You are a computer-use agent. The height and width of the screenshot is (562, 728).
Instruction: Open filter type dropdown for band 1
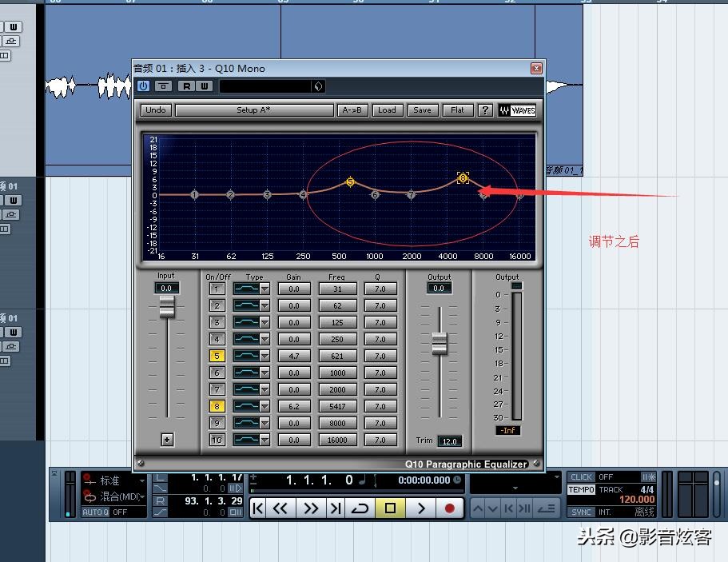pyautogui.click(x=265, y=289)
